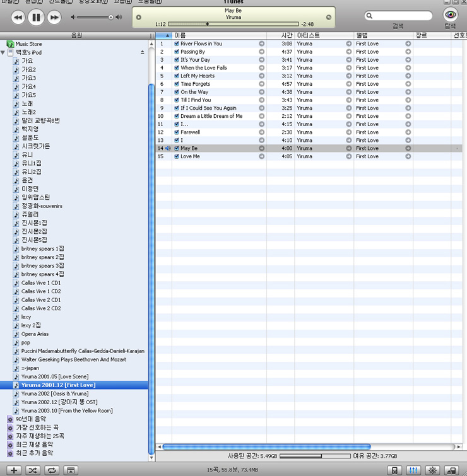Click the high-volume speaker icon

pos(119,17)
